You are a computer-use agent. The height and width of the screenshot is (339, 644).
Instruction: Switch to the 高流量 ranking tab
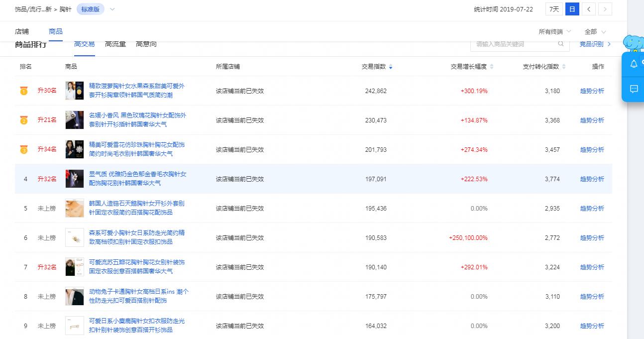pos(115,44)
